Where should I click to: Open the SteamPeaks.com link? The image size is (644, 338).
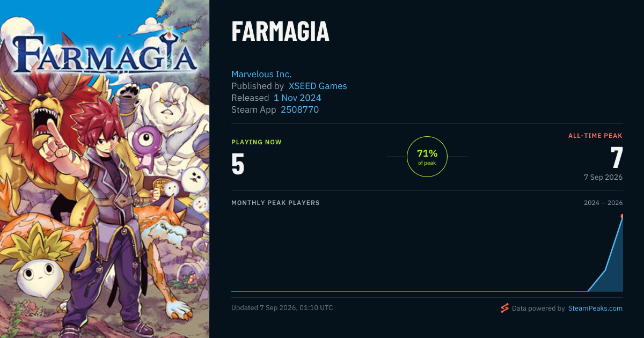tap(595, 308)
